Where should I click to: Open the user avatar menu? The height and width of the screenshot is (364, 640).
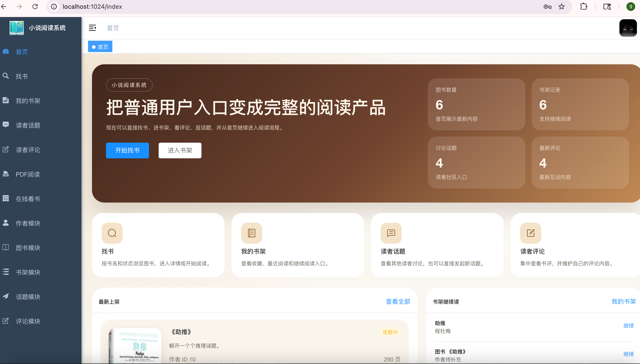[628, 28]
